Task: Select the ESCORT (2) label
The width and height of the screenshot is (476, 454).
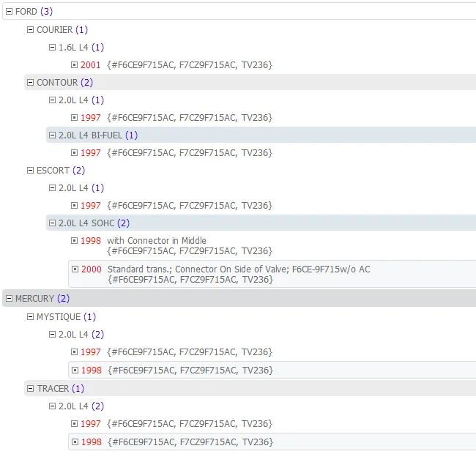Action: (61, 171)
